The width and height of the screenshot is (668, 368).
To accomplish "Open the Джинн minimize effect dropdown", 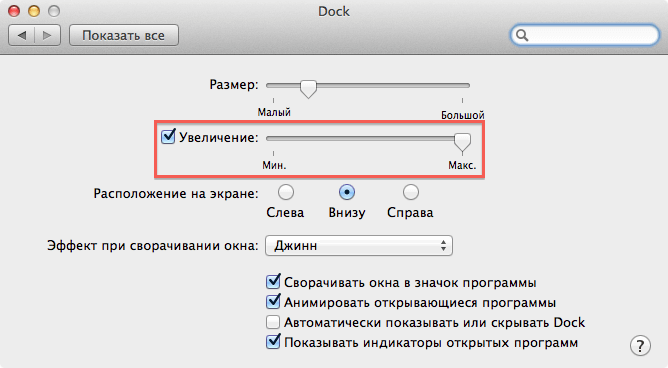I will point(359,245).
